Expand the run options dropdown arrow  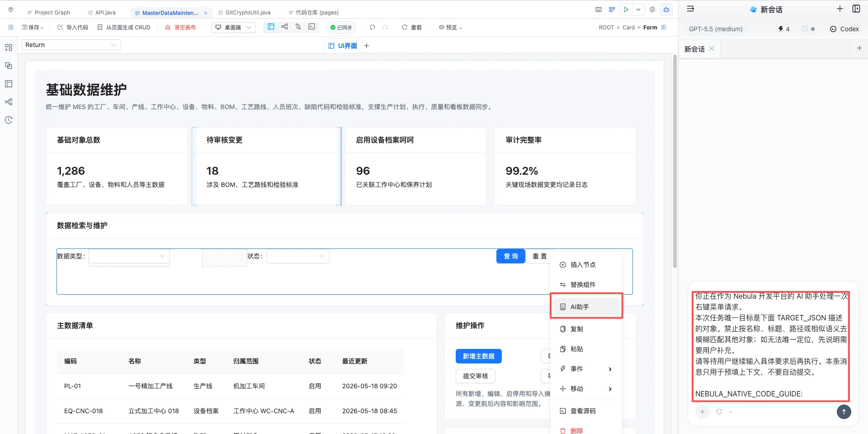[638, 10]
